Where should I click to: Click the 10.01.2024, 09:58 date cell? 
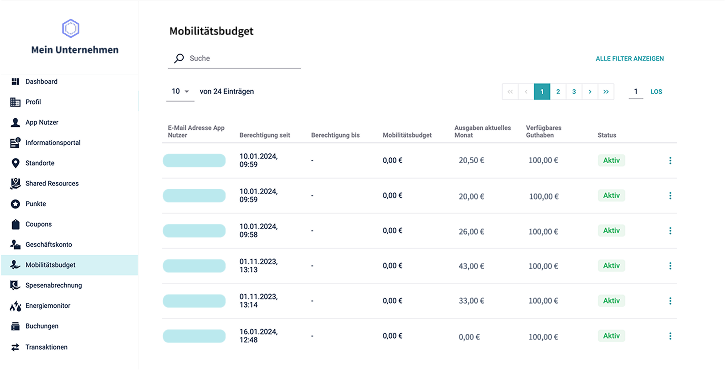[x=258, y=230]
